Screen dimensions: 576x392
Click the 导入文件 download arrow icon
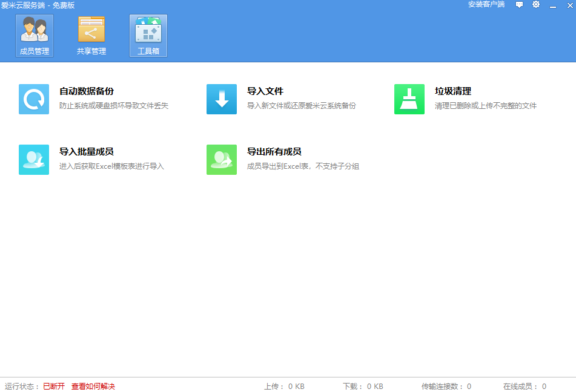point(222,99)
